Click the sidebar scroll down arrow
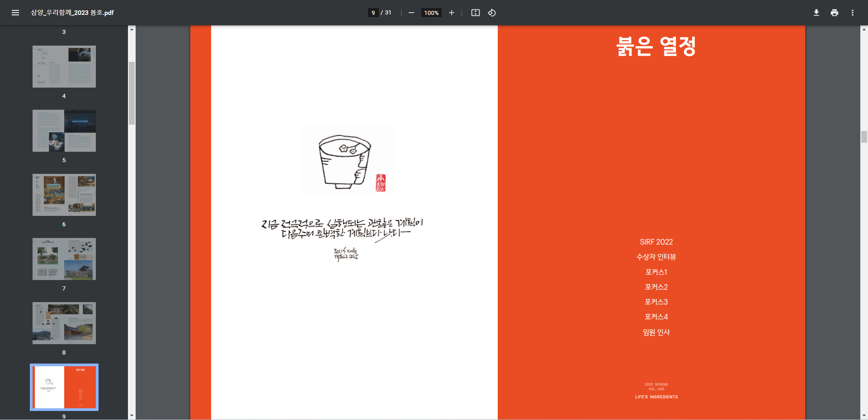Screen dimensions: 868x420 (x=132, y=415)
